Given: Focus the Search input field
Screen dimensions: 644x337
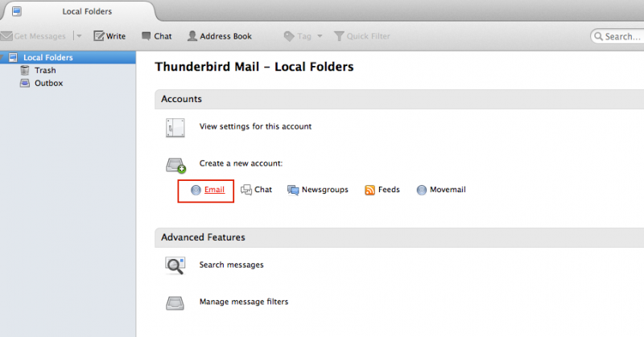Looking at the screenshot, I should point(617,36).
